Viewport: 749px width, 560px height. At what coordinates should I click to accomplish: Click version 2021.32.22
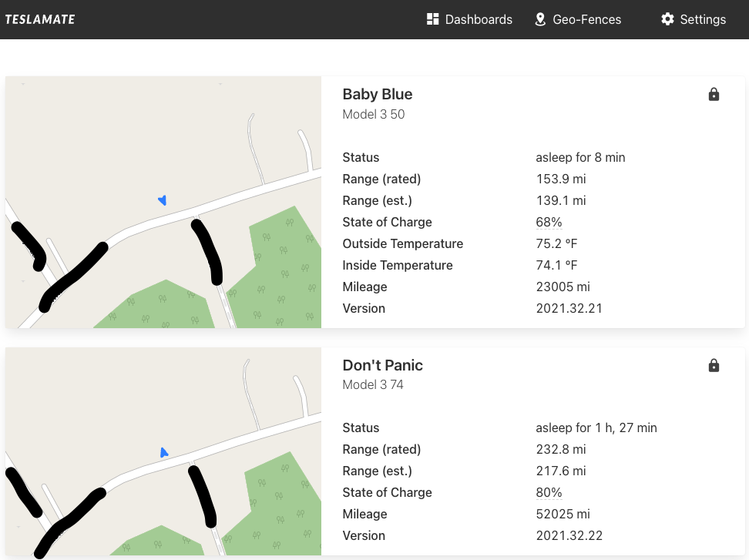coord(569,535)
